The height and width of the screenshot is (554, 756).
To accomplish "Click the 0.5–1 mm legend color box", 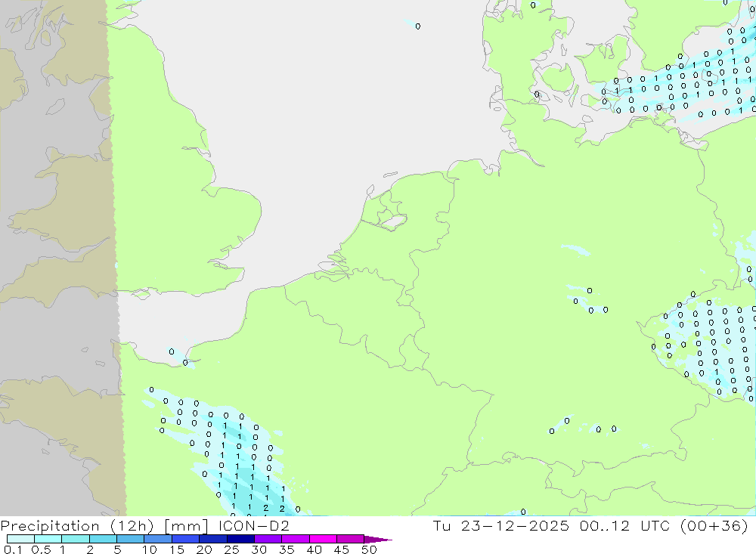I will click(x=48, y=539).
